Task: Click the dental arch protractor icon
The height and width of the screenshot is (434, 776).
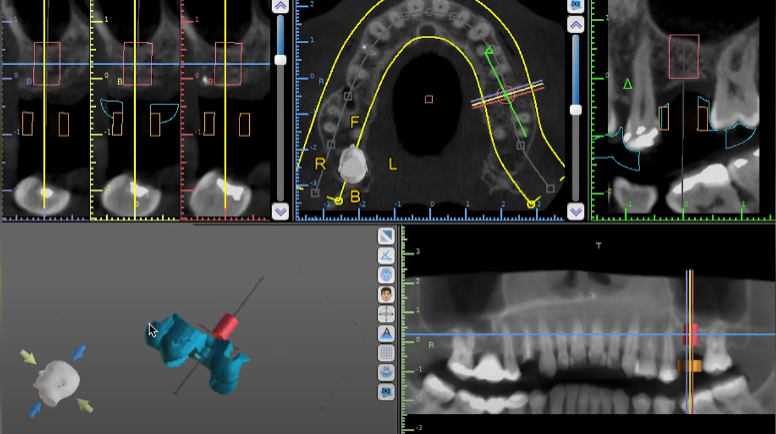Action: point(386,371)
